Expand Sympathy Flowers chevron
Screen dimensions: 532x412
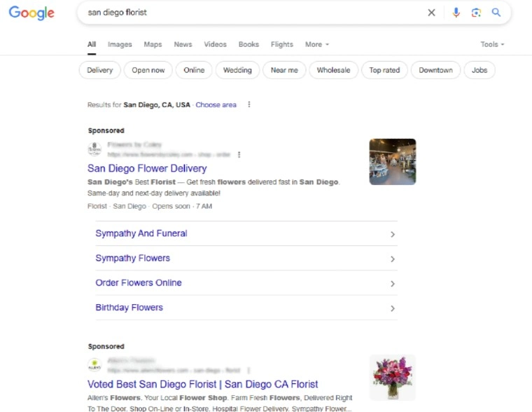393,259
